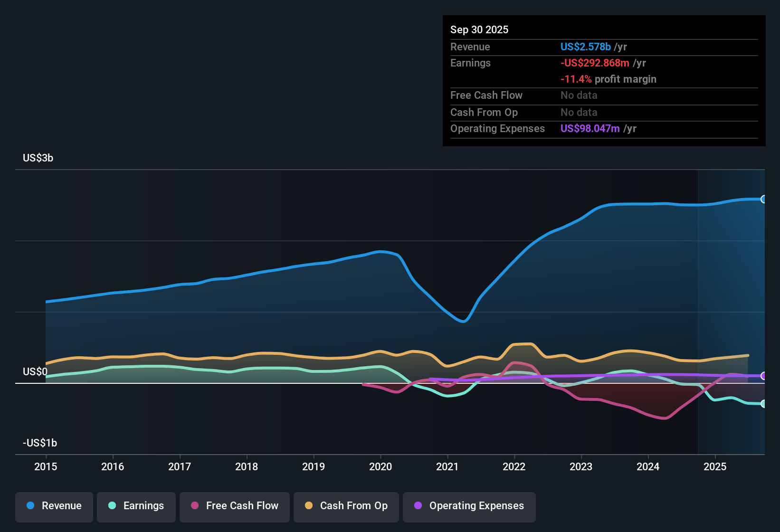The height and width of the screenshot is (532, 780).
Task: Click the pink Free Cash Flow legend dot
Action: click(x=194, y=506)
